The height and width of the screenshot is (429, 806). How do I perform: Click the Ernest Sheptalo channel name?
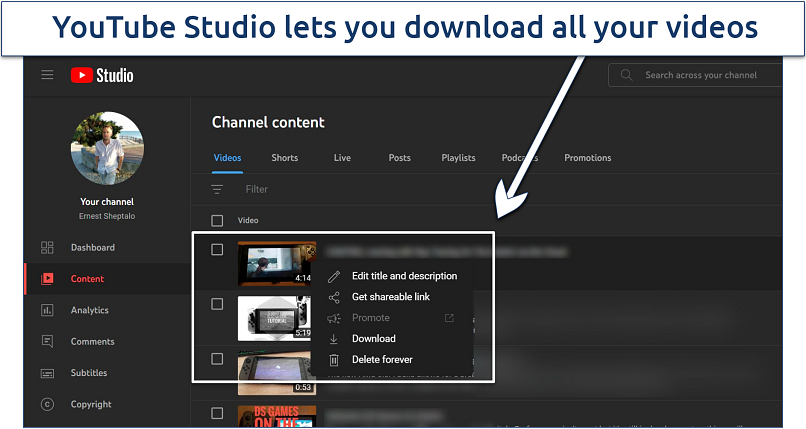[x=107, y=216]
